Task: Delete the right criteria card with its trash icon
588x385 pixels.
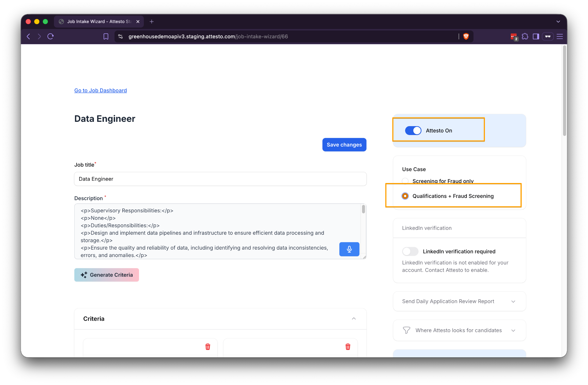Action: tap(348, 347)
